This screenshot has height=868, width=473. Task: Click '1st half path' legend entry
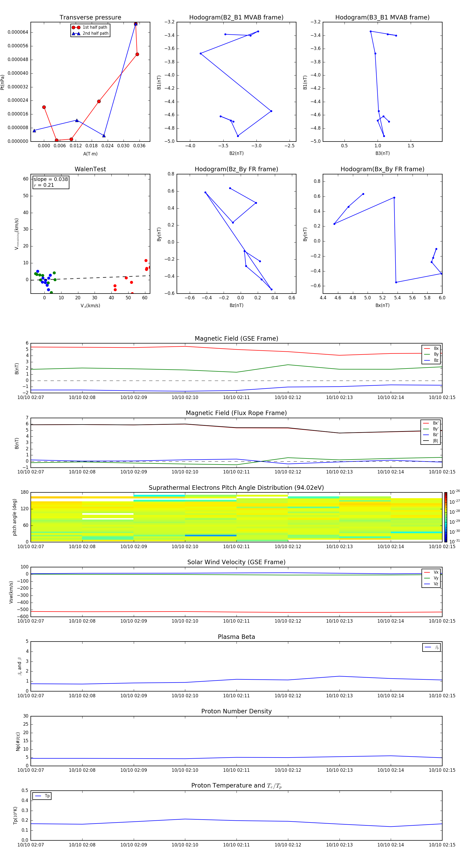tap(90, 27)
